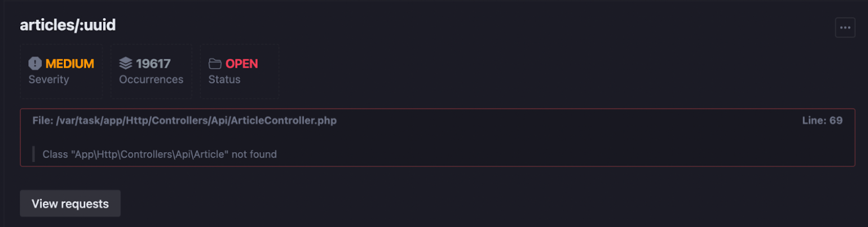The image size is (868, 227).
Task: Click the Severity label text
Action: point(49,79)
